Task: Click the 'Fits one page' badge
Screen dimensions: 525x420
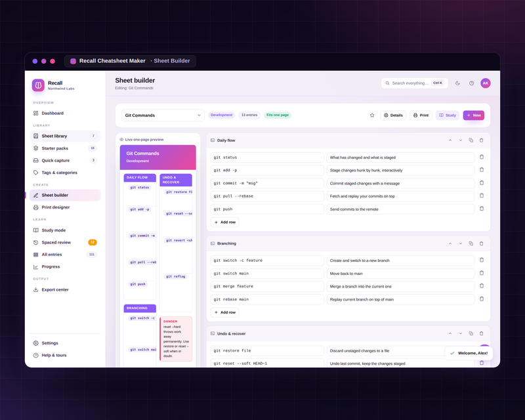Action: click(278, 115)
